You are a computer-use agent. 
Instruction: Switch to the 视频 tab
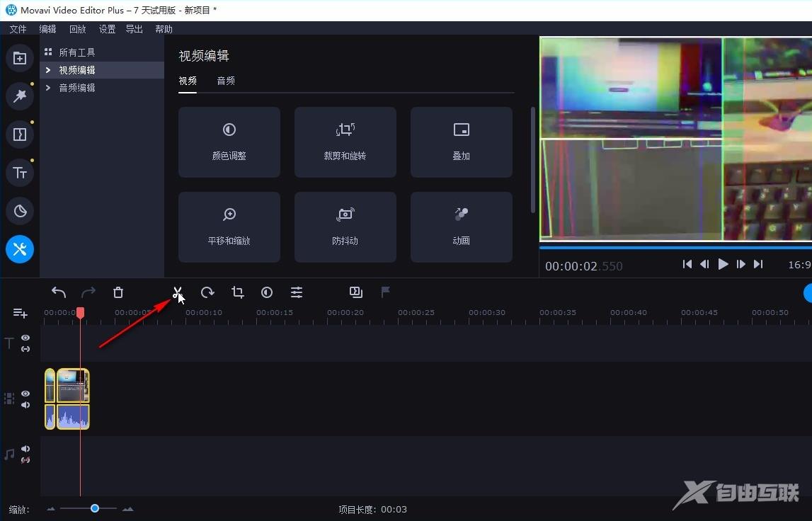188,81
